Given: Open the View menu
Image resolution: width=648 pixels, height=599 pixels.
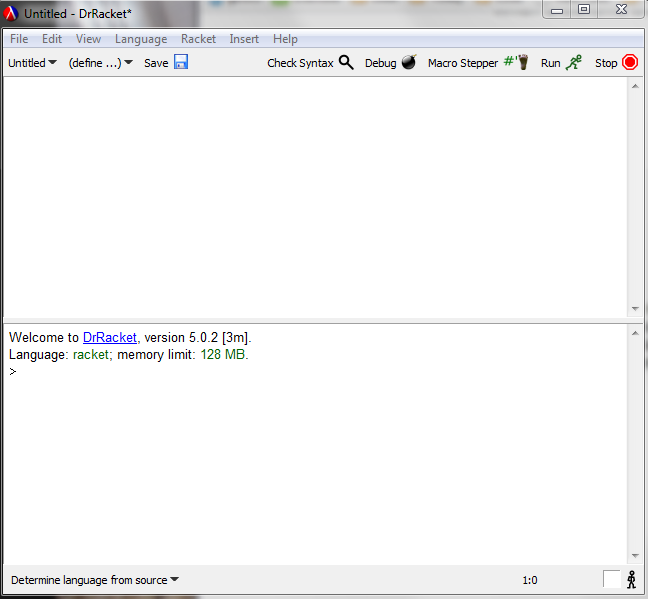Looking at the screenshot, I should (88, 39).
